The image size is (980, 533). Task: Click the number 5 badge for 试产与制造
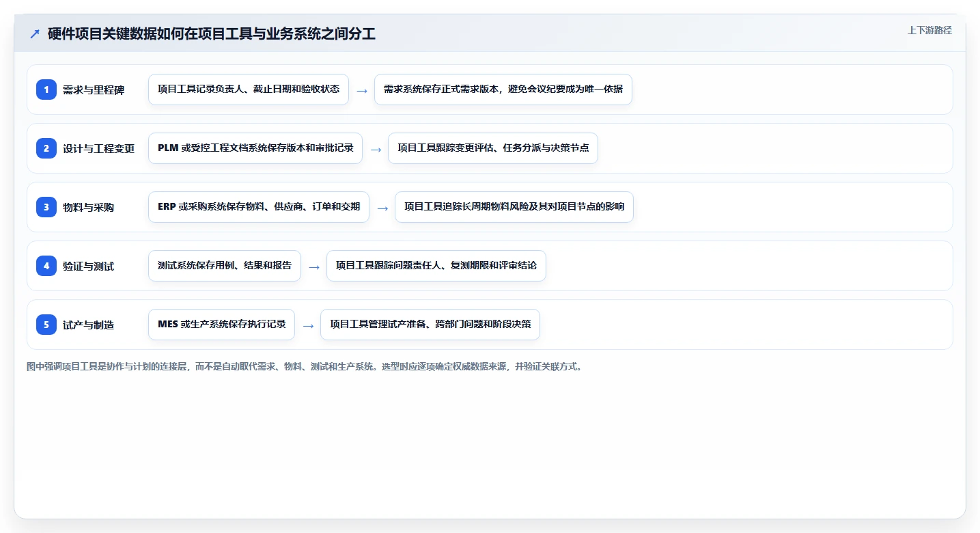[46, 325]
